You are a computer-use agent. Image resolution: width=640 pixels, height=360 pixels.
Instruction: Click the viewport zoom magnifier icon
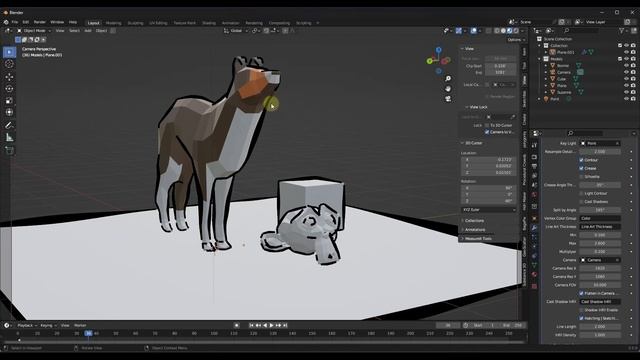click(x=448, y=79)
